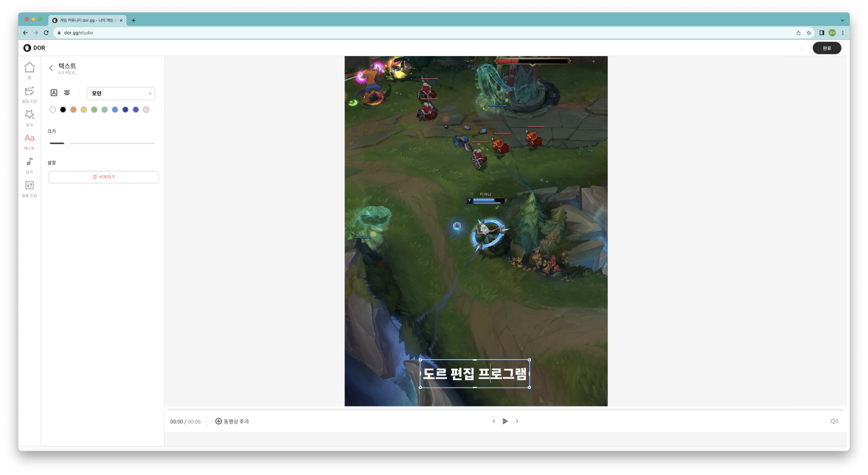Select the Aa text (텍스트) tool

point(29,141)
